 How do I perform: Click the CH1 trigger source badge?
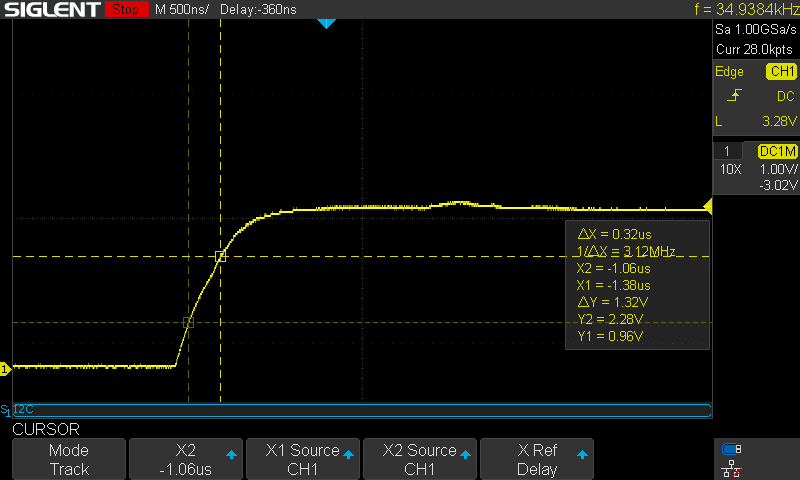[x=781, y=71]
